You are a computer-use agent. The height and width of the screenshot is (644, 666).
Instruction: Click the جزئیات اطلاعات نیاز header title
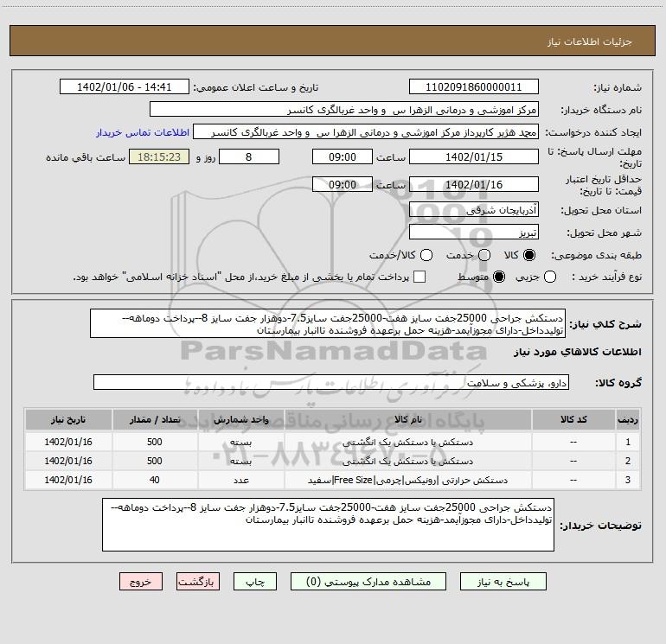tap(590, 41)
